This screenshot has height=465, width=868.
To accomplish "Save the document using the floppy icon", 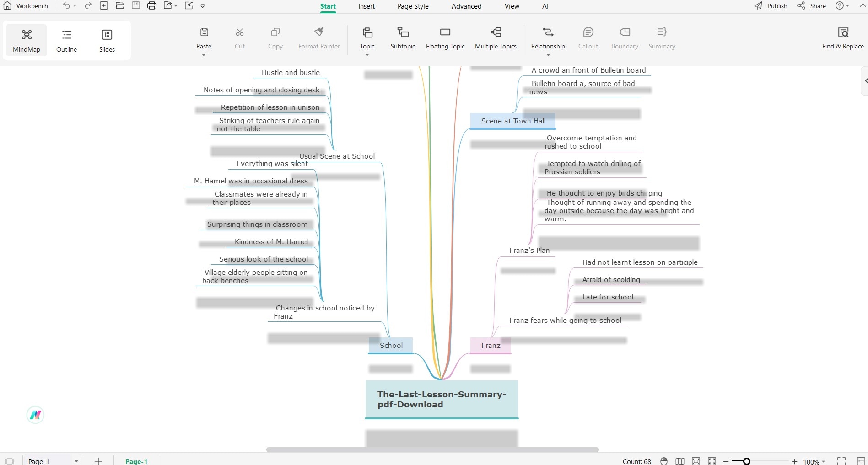I will [136, 6].
